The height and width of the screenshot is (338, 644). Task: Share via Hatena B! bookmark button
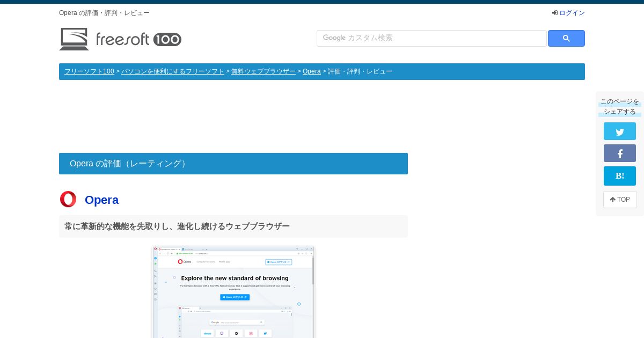620,176
